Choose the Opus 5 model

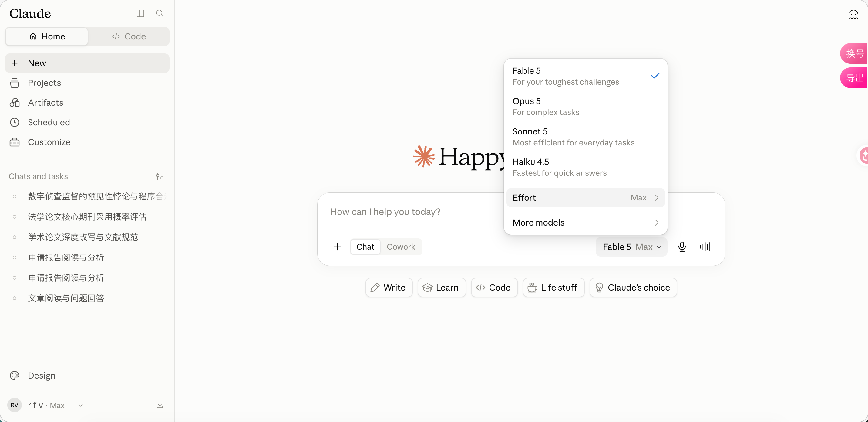[585, 107]
